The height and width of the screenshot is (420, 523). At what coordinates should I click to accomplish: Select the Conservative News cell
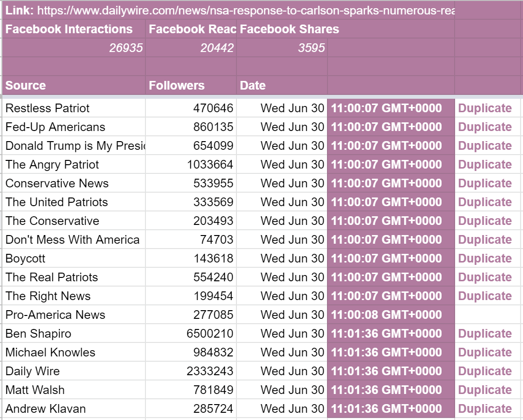(74, 183)
